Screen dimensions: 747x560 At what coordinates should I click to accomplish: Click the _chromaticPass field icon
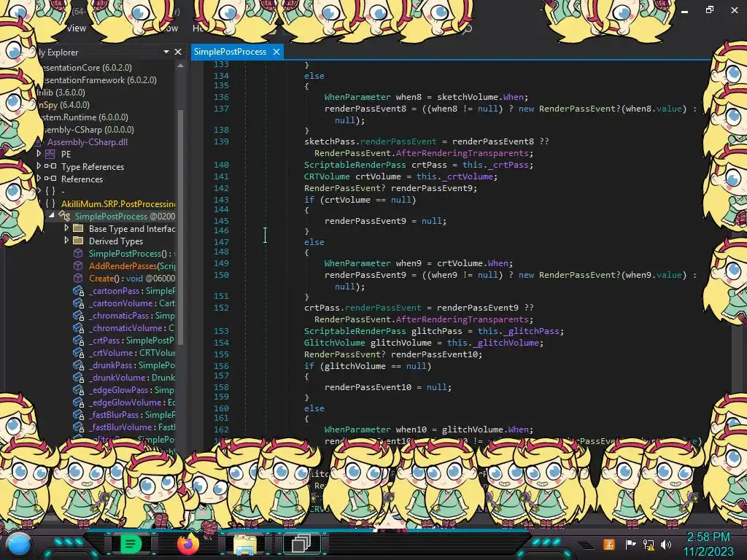pos(78,315)
